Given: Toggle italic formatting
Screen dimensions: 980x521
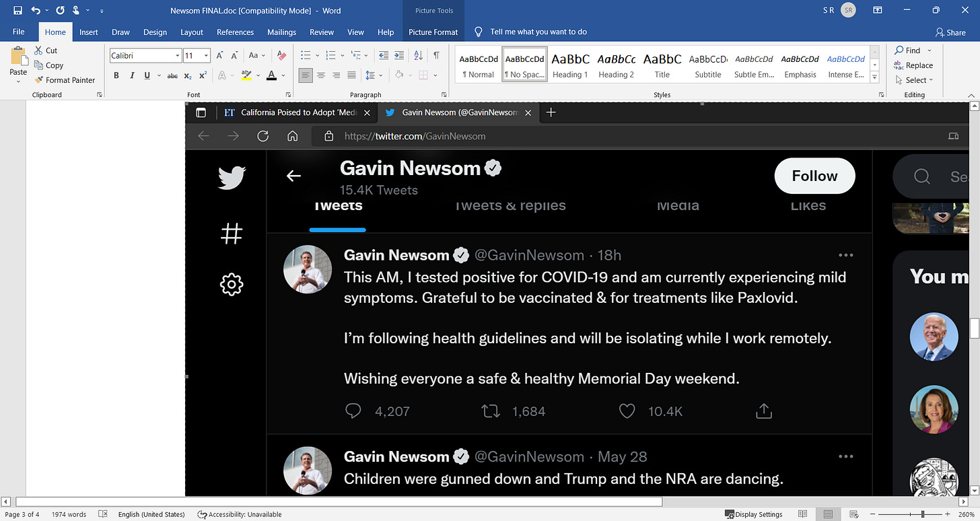Looking at the screenshot, I should tap(132, 75).
